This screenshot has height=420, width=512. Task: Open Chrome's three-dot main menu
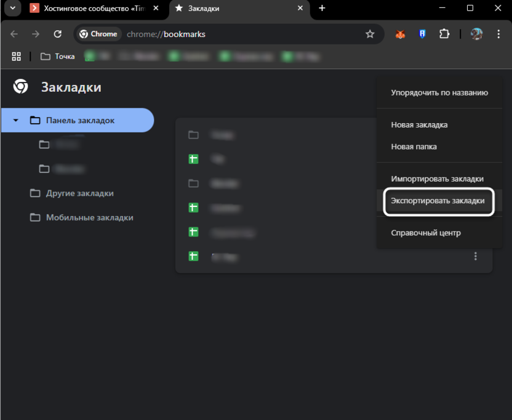click(x=498, y=34)
